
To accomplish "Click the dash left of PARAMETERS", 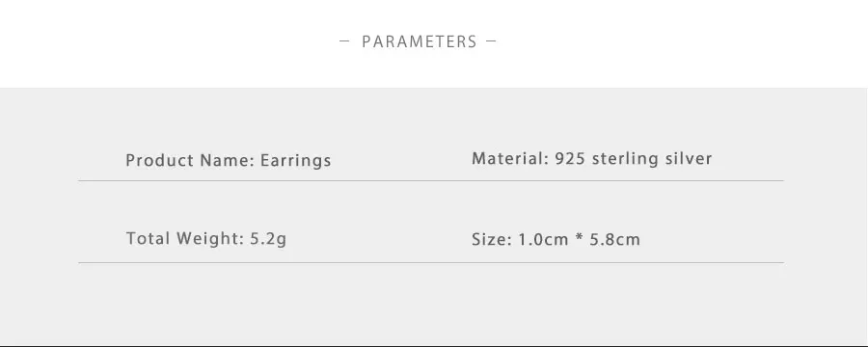I will tap(344, 40).
